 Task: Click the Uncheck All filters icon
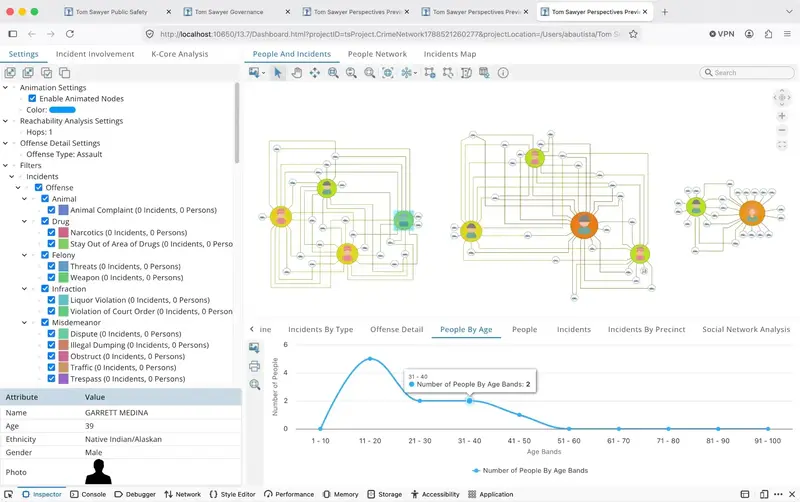pos(65,72)
